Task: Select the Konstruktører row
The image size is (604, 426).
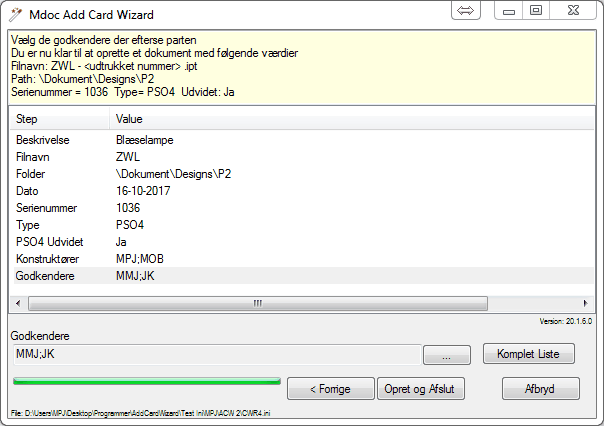Action: [304, 259]
